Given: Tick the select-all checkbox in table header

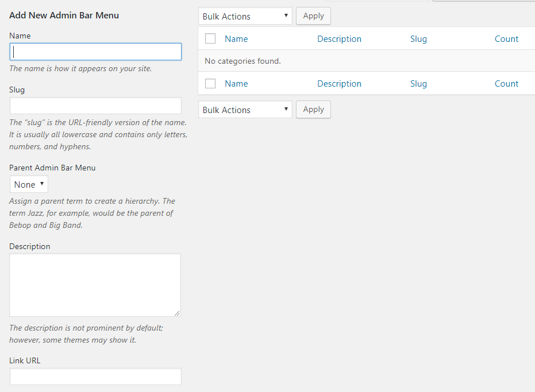Looking at the screenshot, I should click(210, 39).
